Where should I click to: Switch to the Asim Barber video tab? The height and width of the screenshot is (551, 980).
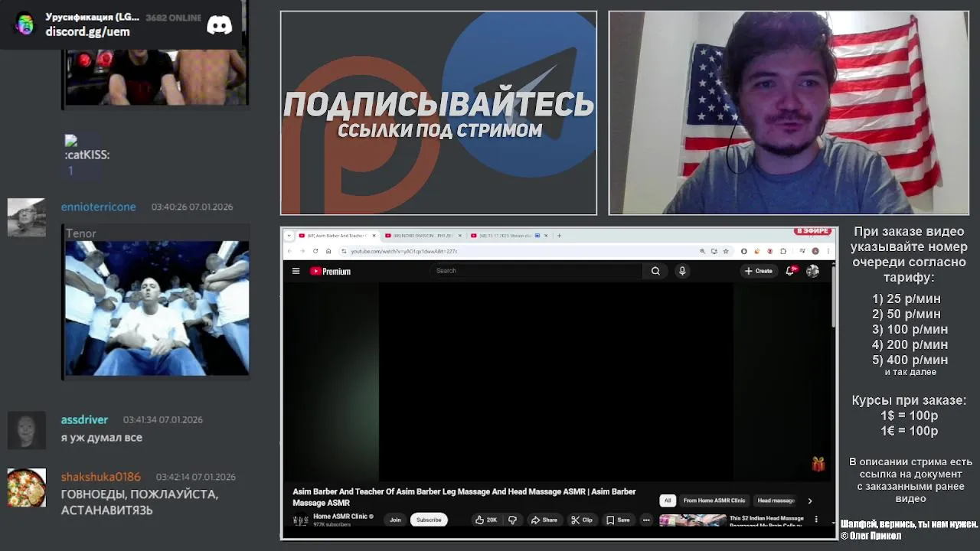[337, 236]
